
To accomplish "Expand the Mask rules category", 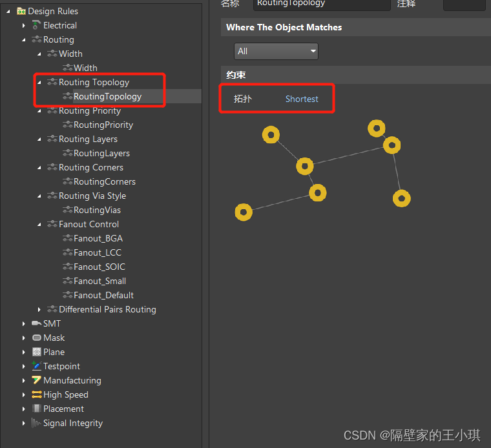I will pyautogui.click(x=23, y=338).
